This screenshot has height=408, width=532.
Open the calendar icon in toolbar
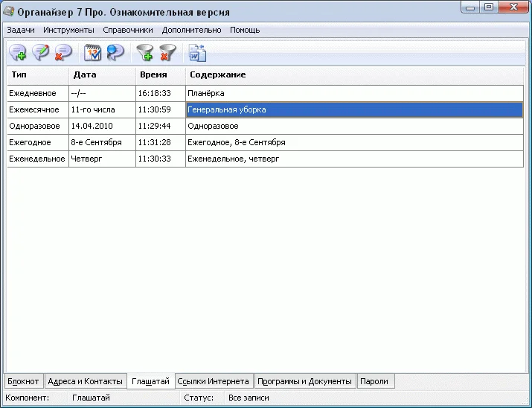(x=93, y=52)
